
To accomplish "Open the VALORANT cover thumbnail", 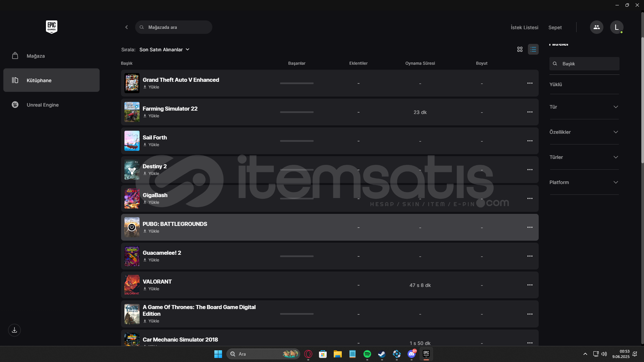I will tap(132, 285).
